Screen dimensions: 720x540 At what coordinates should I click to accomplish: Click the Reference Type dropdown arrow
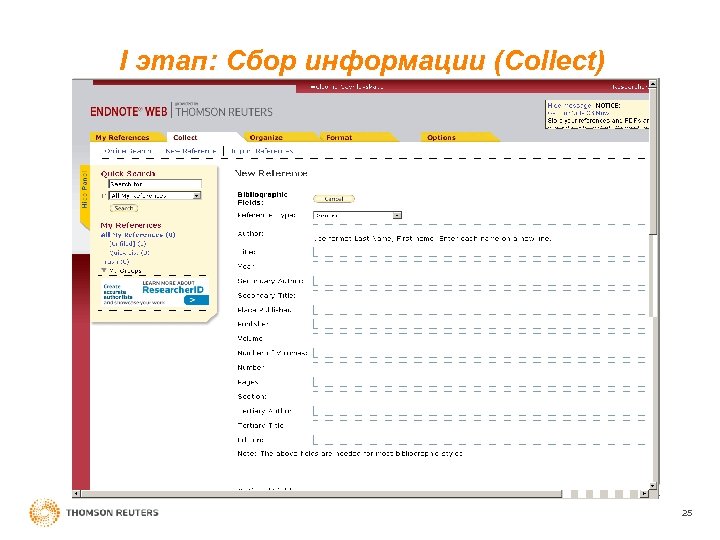coord(397,215)
